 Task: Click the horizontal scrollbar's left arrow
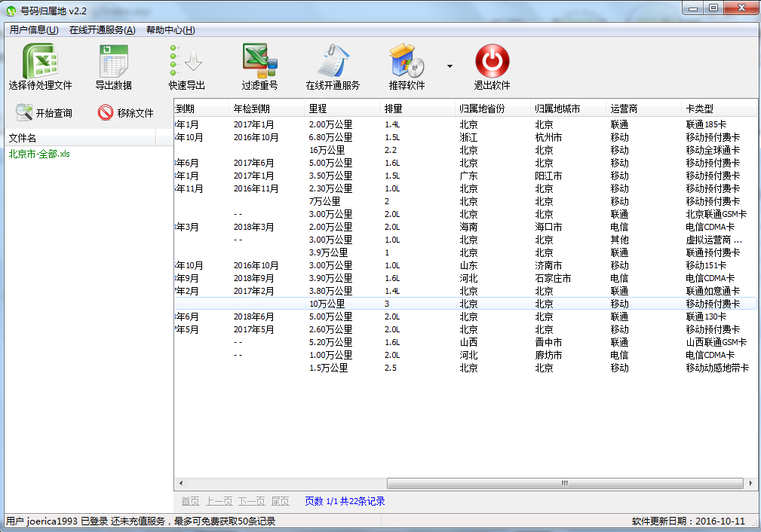click(180, 483)
